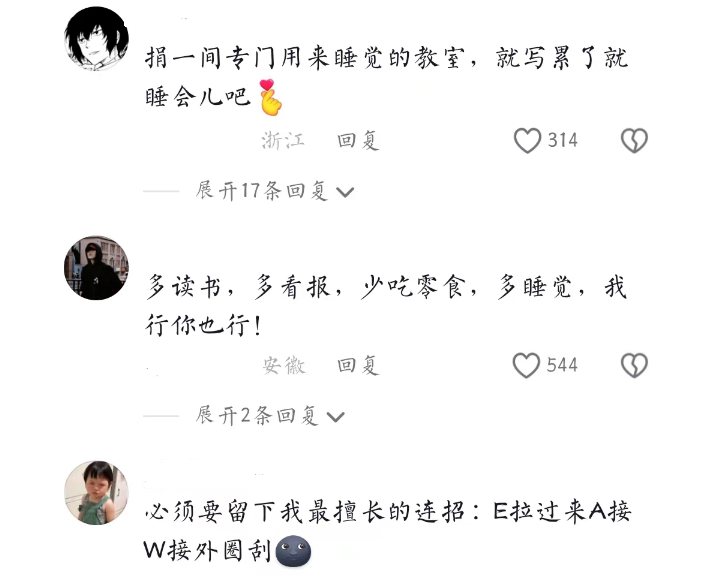Select the comment about E拉过来A接 combo
Screen dimensions: 713x575
click(x=387, y=532)
